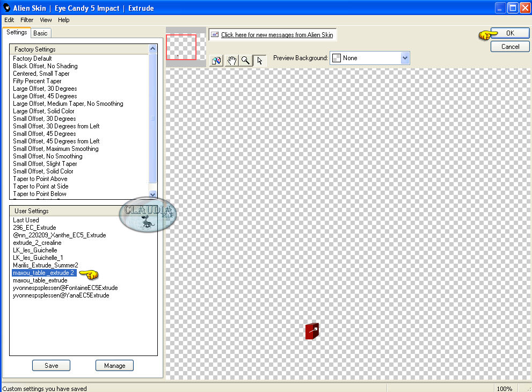532x392 pixels.
Task: Click the Save settings button
Action: coord(51,366)
